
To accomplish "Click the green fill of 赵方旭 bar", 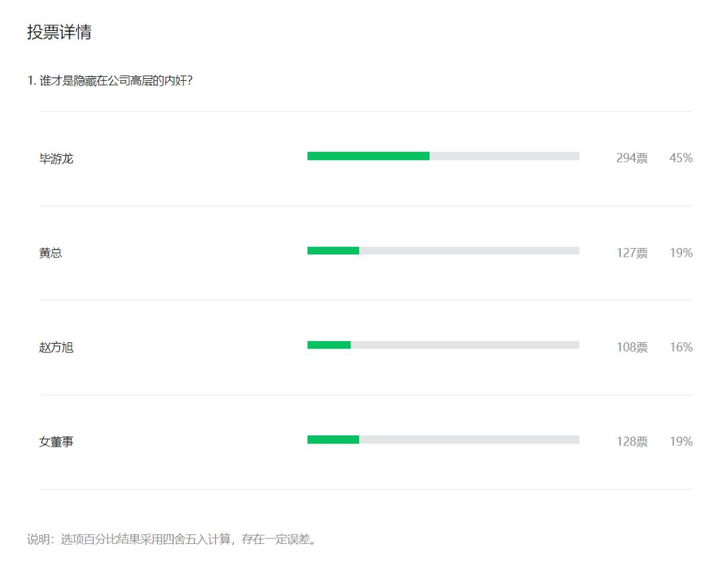I will [x=329, y=345].
